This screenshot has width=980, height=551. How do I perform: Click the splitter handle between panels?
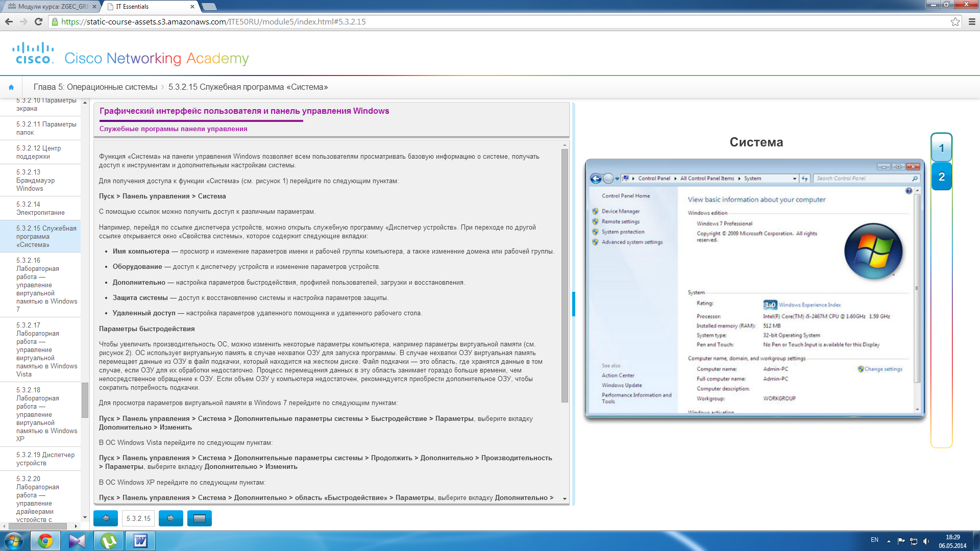point(573,304)
